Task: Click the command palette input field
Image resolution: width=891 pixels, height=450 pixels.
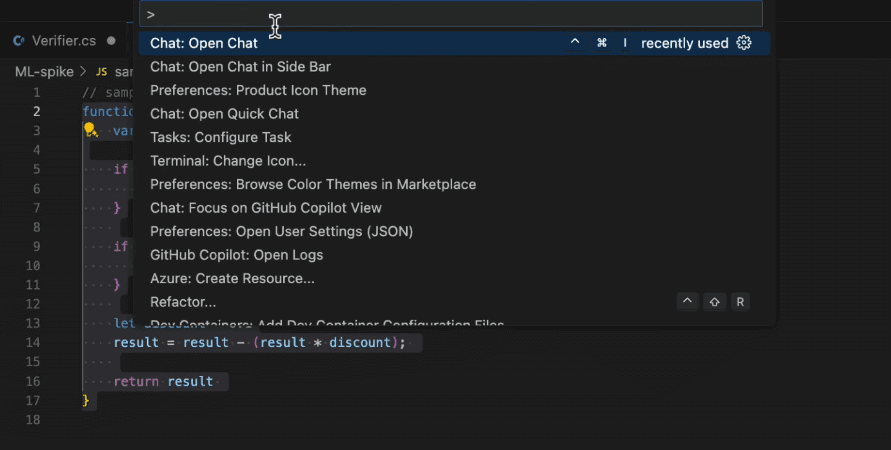Action: (451, 14)
